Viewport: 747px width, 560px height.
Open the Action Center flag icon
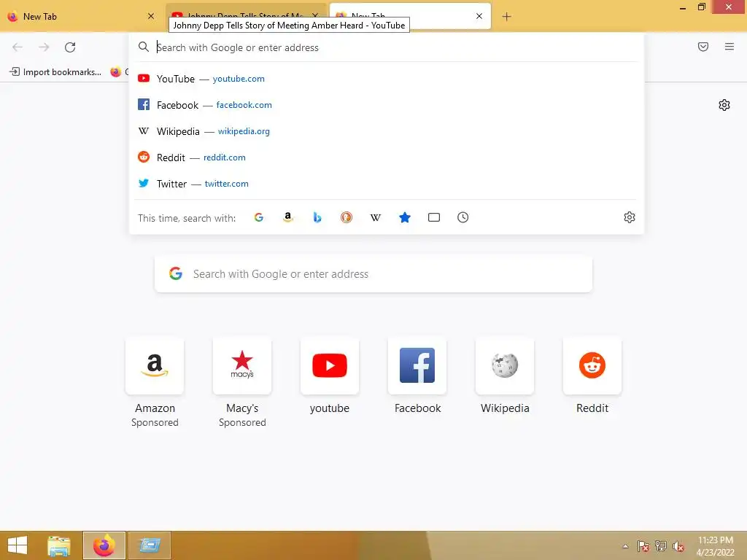tap(643, 546)
